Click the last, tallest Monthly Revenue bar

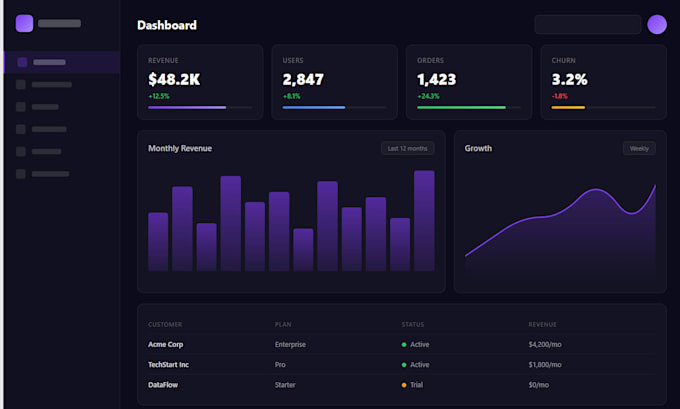pyautogui.click(x=424, y=221)
